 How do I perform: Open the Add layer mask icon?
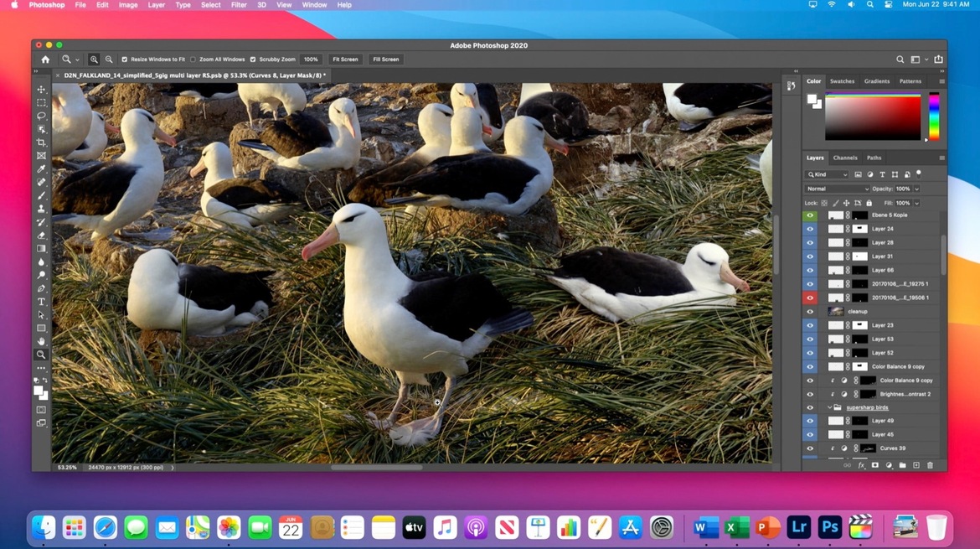875,465
